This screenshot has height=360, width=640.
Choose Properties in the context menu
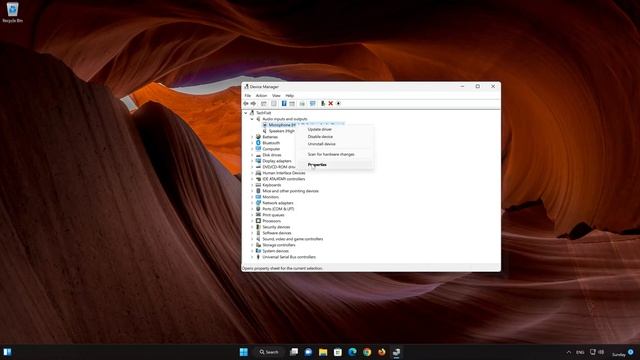point(334,165)
